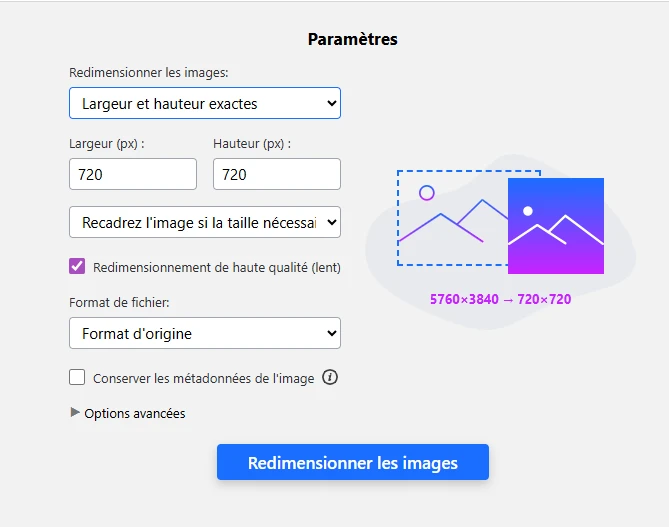The width and height of the screenshot is (669, 527).
Task: Click the Options avancées disclosure triangle
Action: (75, 412)
